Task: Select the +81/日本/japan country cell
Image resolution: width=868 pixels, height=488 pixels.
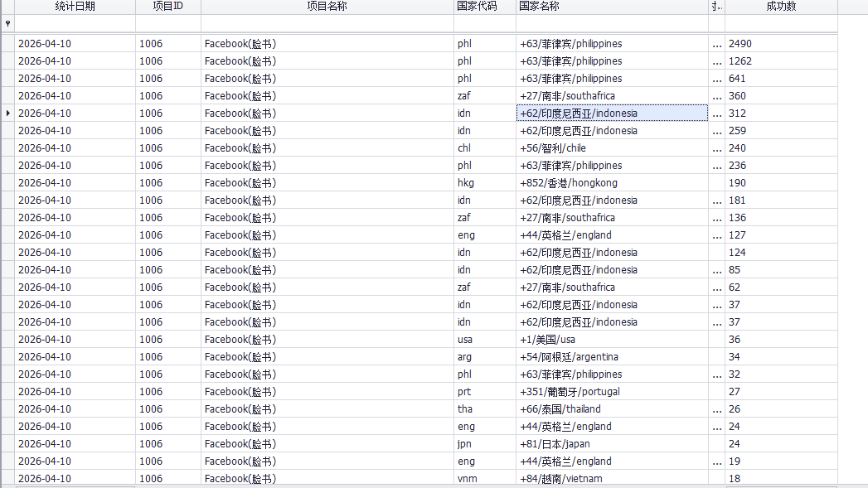Action: (x=613, y=444)
